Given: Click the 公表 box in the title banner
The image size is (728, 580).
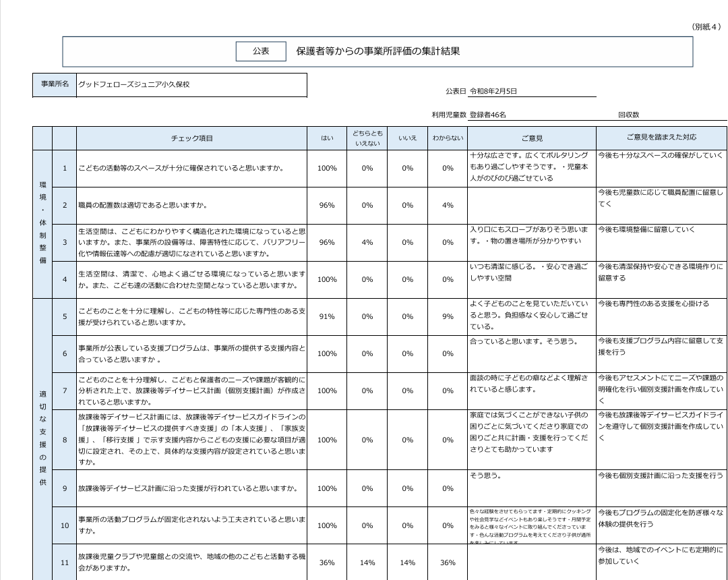Looking at the screenshot, I should click(261, 51).
